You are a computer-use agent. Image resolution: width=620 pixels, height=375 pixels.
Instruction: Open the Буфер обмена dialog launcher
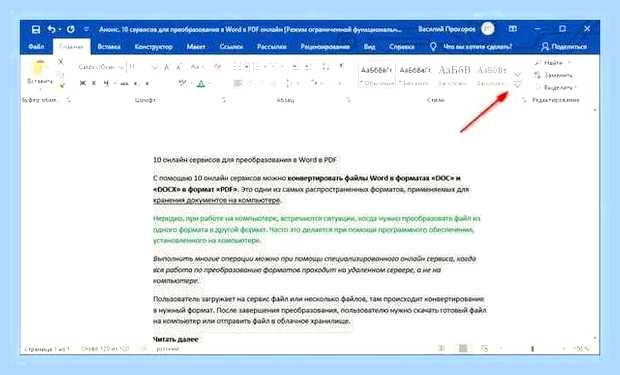click(x=68, y=100)
